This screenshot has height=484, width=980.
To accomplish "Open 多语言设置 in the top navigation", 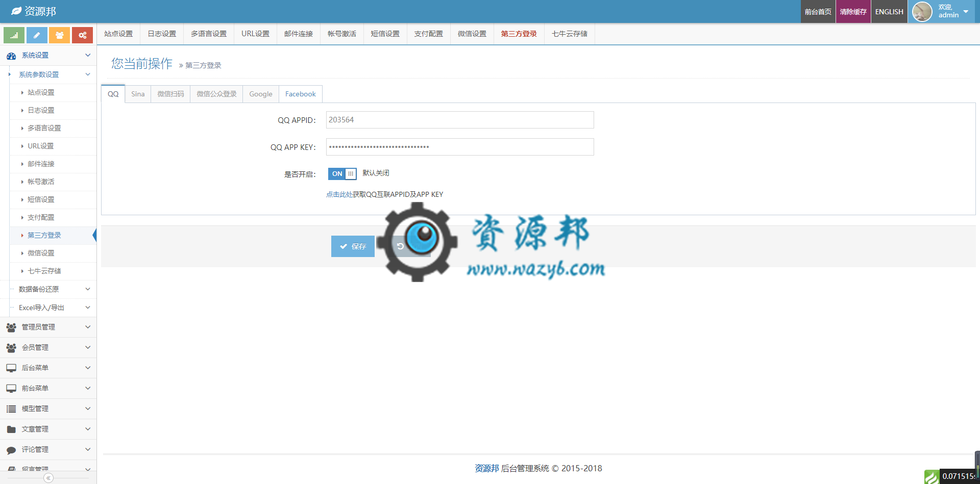I will [x=209, y=34].
